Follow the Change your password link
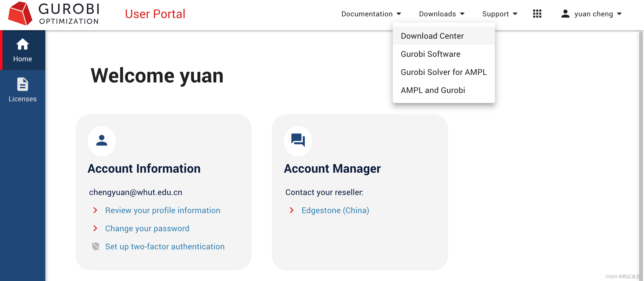Screen dimensions: 644x281 pos(147,228)
